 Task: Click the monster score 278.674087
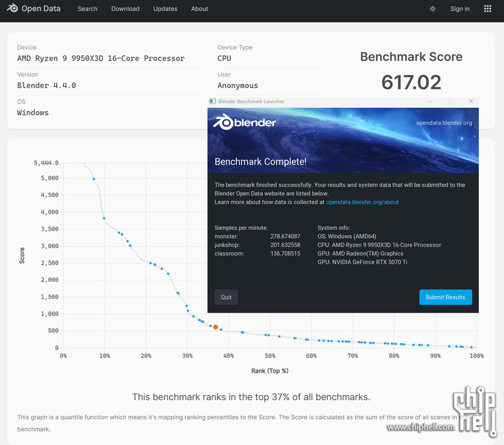tap(285, 236)
